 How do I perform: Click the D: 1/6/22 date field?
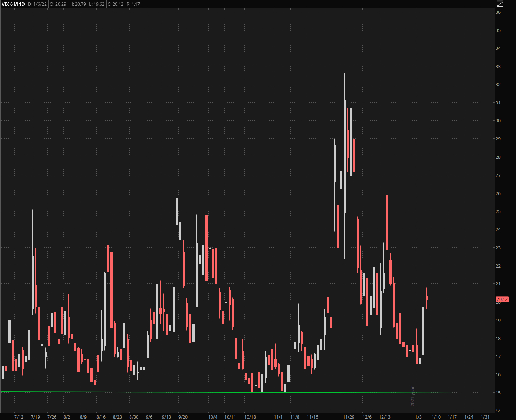(38, 4)
